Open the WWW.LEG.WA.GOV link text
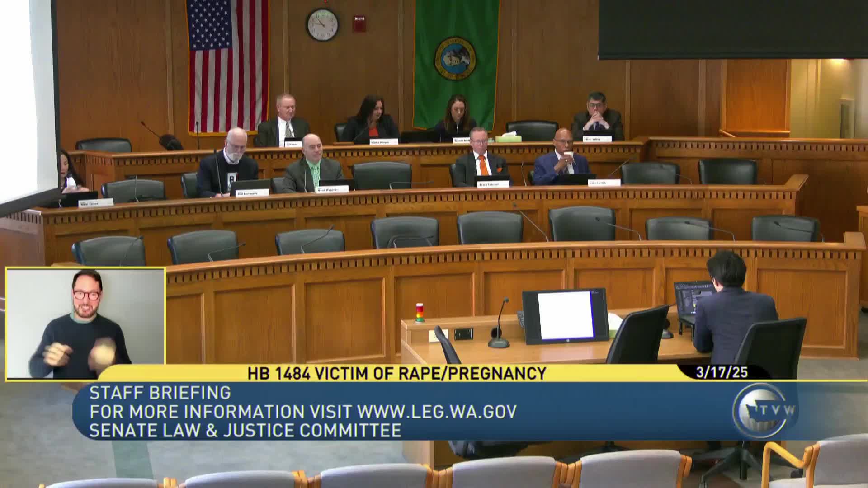This screenshot has width=868, height=488. point(437,412)
